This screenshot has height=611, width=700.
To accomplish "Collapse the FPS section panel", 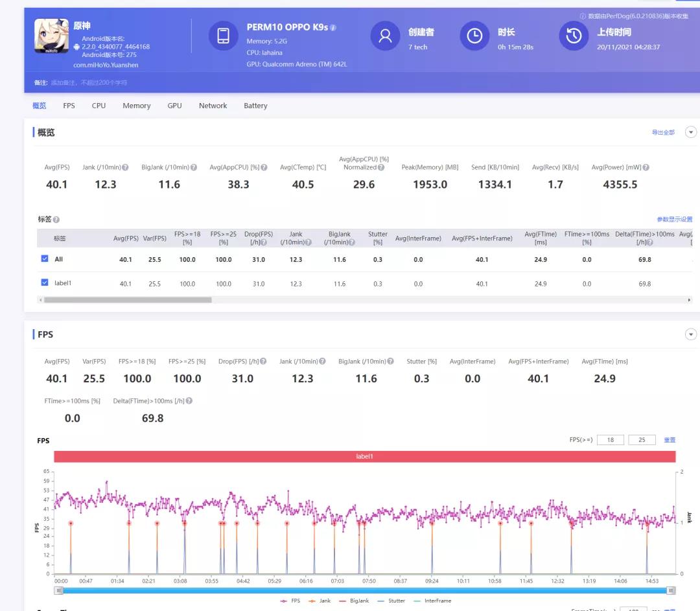I will pos(691,334).
